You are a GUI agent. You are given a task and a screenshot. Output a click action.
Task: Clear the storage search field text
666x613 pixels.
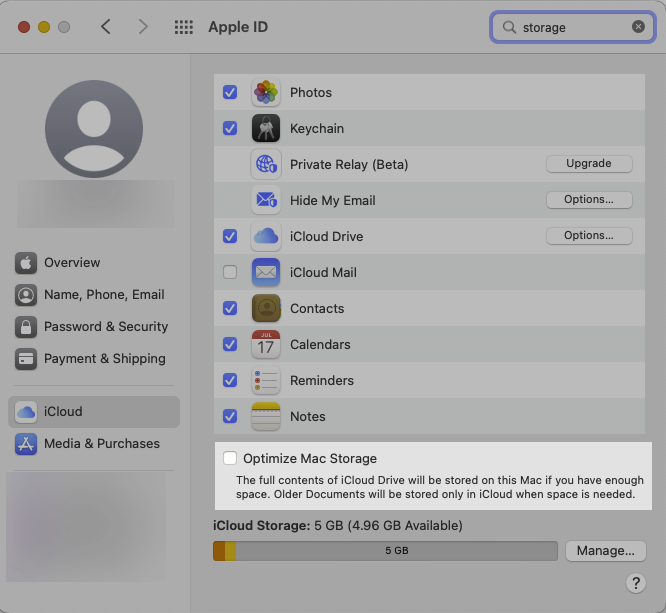(x=638, y=27)
